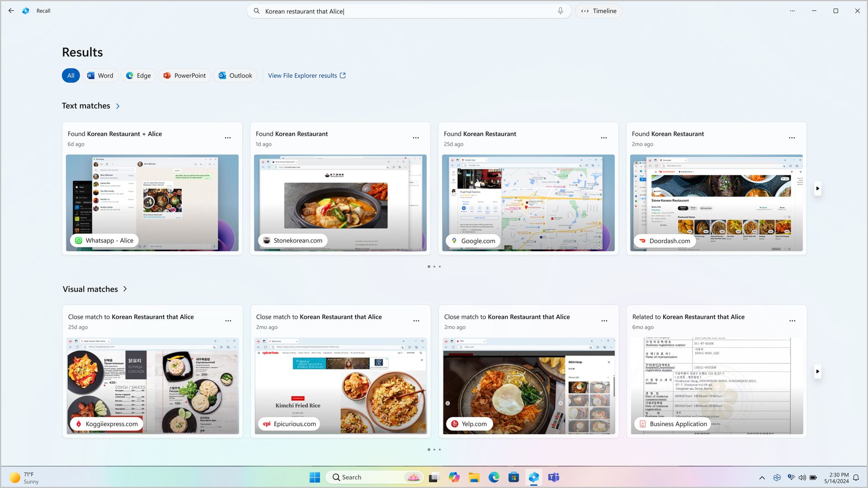Click the View File Explorer results link
The image size is (868, 488).
click(x=307, y=75)
